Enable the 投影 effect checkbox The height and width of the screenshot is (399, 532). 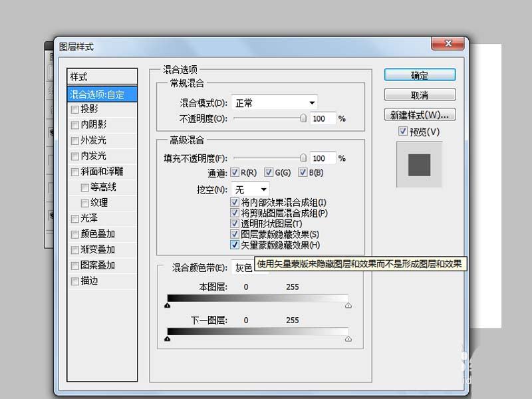(75, 110)
